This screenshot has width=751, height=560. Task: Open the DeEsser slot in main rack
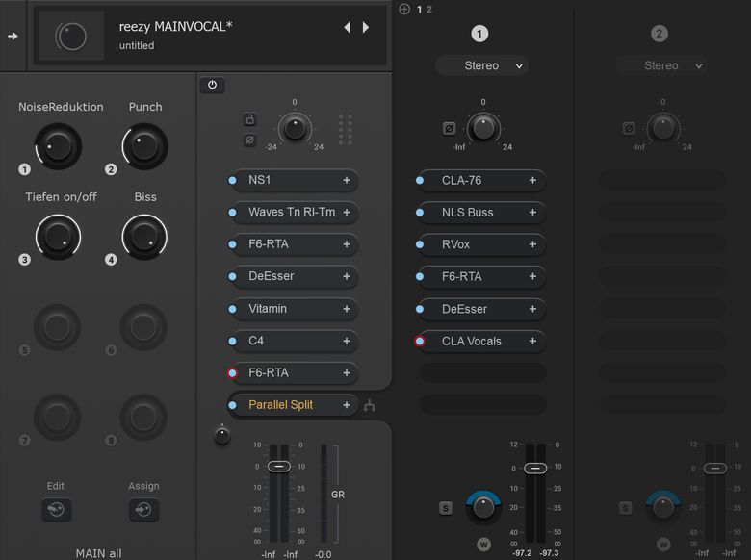(x=293, y=276)
